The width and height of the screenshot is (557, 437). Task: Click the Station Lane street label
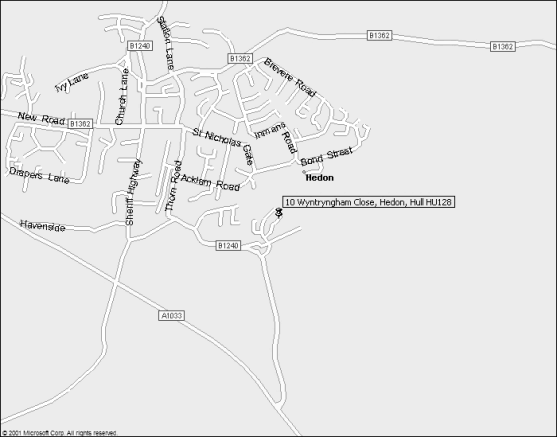point(166,43)
